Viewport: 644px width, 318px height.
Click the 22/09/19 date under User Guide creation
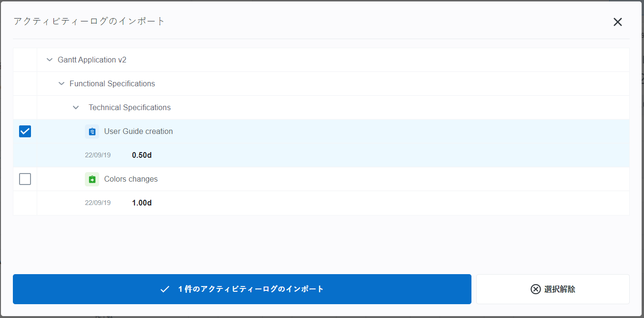98,155
